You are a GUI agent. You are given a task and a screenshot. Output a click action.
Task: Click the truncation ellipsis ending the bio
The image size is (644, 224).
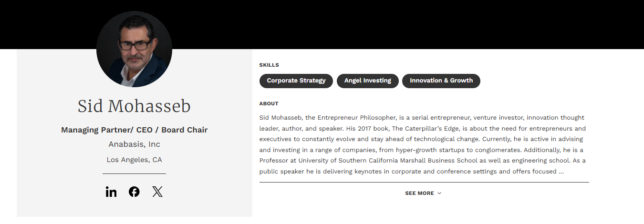561,172
